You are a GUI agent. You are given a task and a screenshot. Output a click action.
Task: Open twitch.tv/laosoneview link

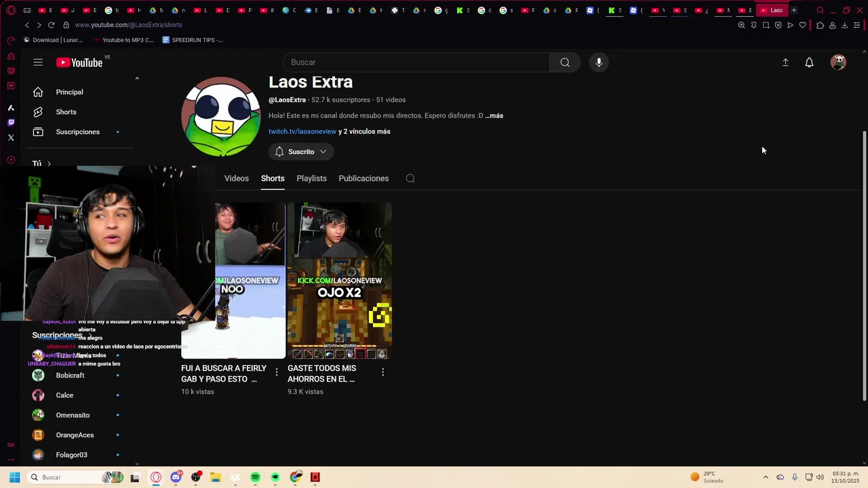point(302,131)
